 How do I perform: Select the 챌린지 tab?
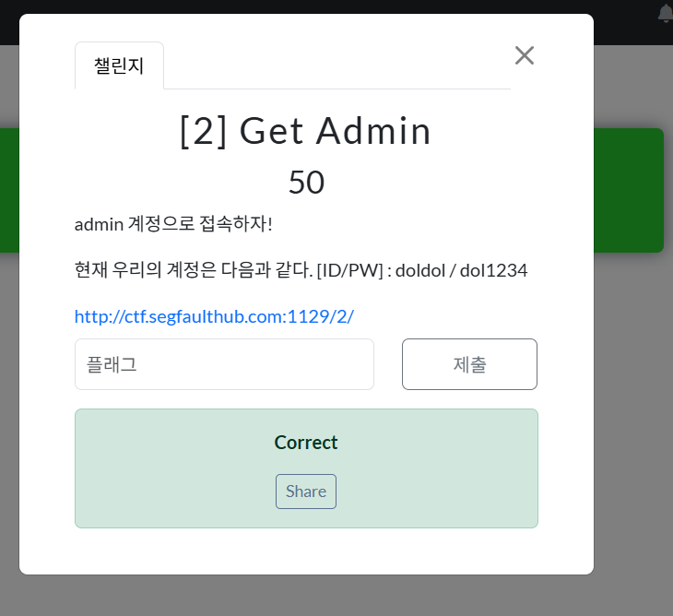click(119, 65)
